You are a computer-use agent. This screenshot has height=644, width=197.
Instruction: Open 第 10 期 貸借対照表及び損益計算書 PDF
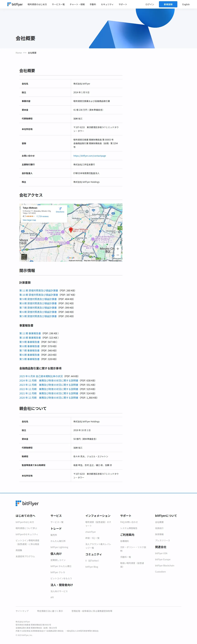click(x=39, y=295)
